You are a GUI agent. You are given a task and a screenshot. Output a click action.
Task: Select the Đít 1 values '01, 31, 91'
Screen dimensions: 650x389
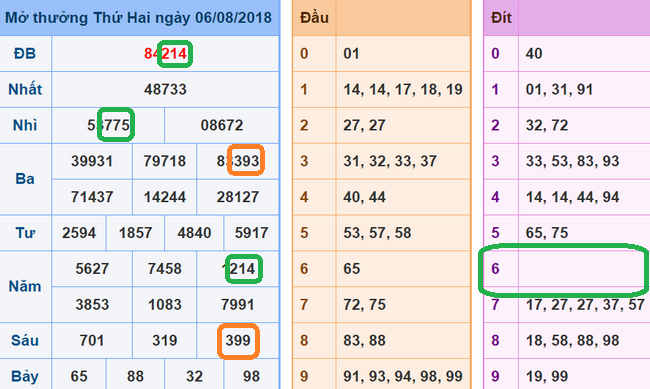pyautogui.click(x=559, y=90)
